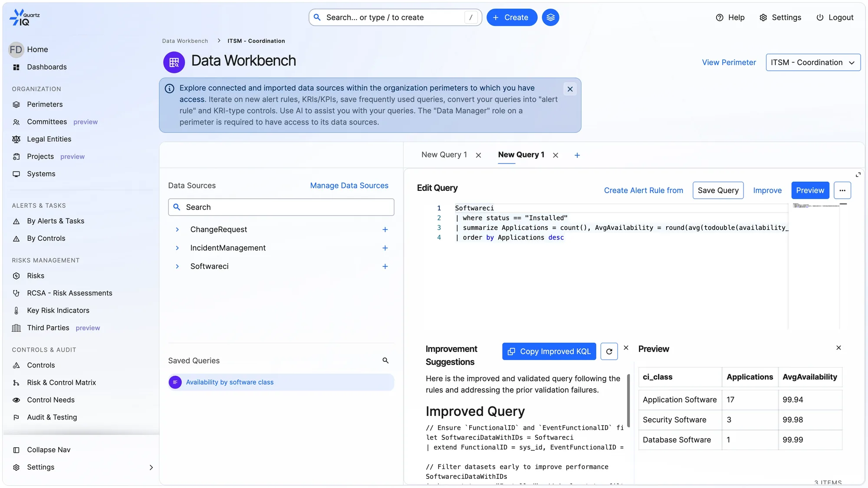Click the top Create button

512,17
